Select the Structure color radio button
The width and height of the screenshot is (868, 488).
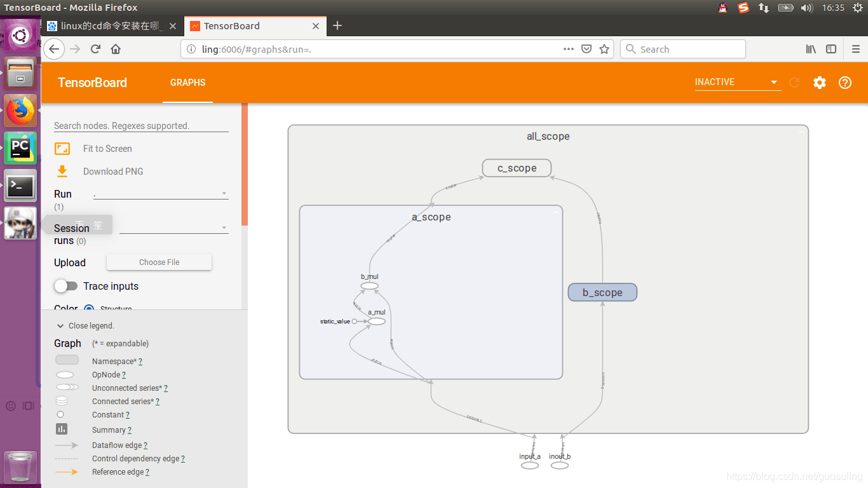click(89, 309)
